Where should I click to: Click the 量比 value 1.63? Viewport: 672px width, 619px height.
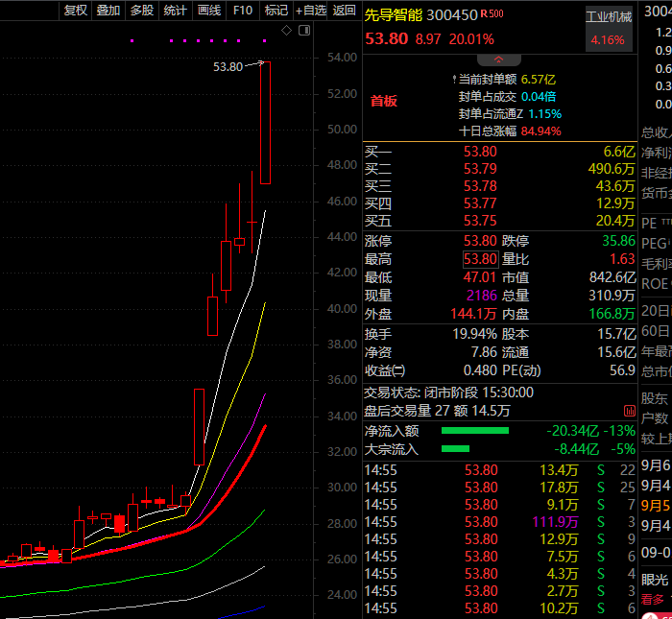coord(622,259)
